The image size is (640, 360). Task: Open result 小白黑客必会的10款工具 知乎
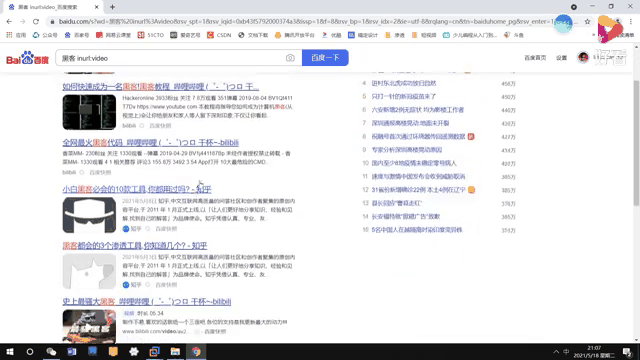137,189
